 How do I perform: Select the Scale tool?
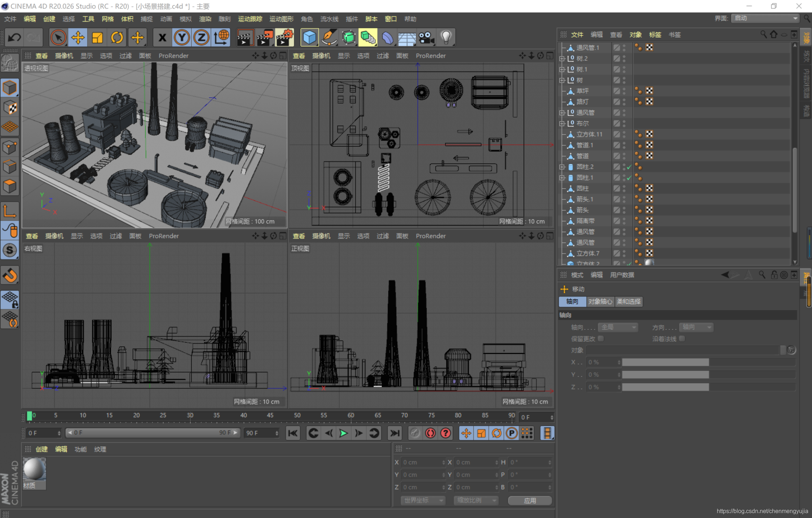pos(97,37)
